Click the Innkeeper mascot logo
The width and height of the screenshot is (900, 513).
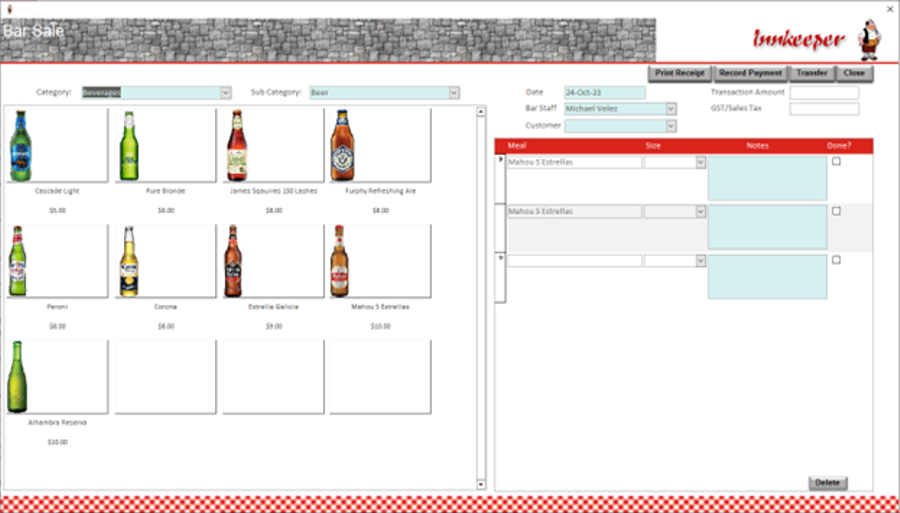click(x=870, y=40)
